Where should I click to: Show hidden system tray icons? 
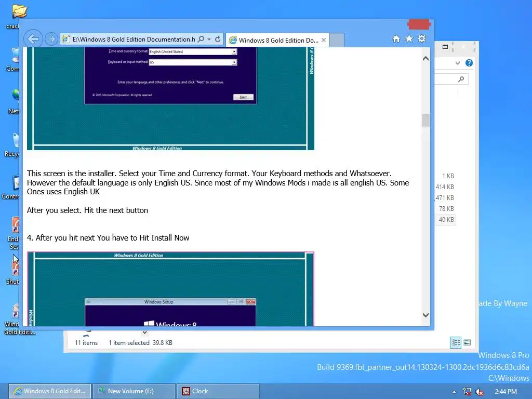(454, 392)
